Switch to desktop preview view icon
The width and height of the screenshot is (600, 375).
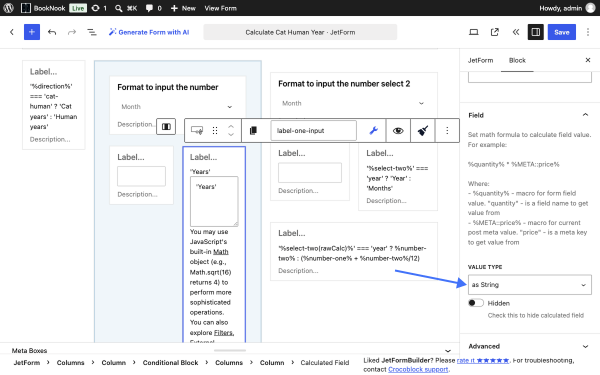474,32
